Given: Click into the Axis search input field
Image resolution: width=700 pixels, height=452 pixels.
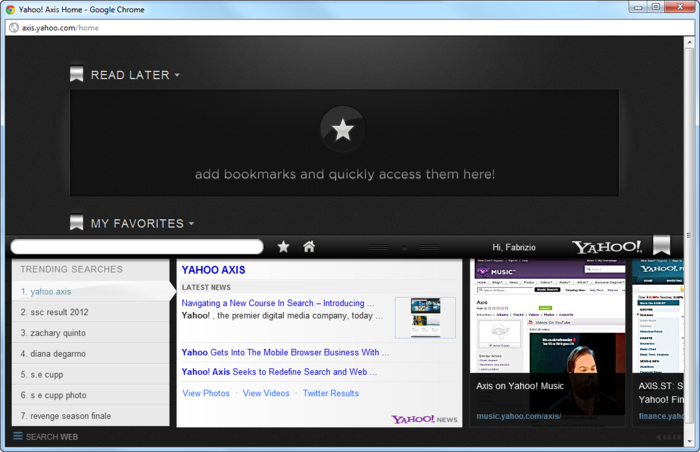Looking at the screenshot, I should tap(137, 247).
